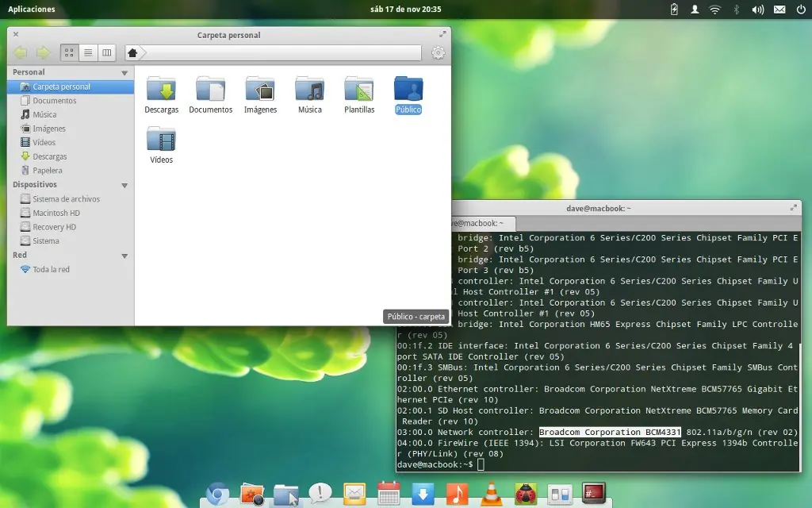Open the Aplicaciones menu
This screenshot has width=812, height=508.
coord(32,10)
